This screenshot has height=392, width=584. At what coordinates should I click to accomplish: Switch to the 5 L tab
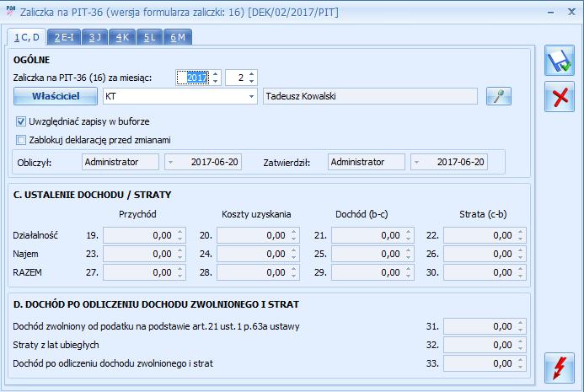(149, 37)
